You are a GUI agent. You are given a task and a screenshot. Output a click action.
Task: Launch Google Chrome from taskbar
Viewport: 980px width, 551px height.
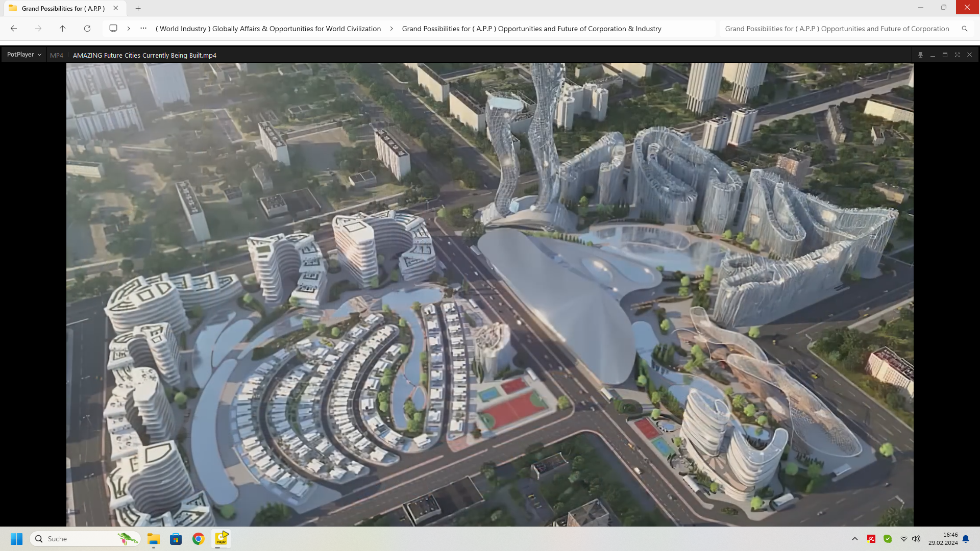tap(199, 539)
